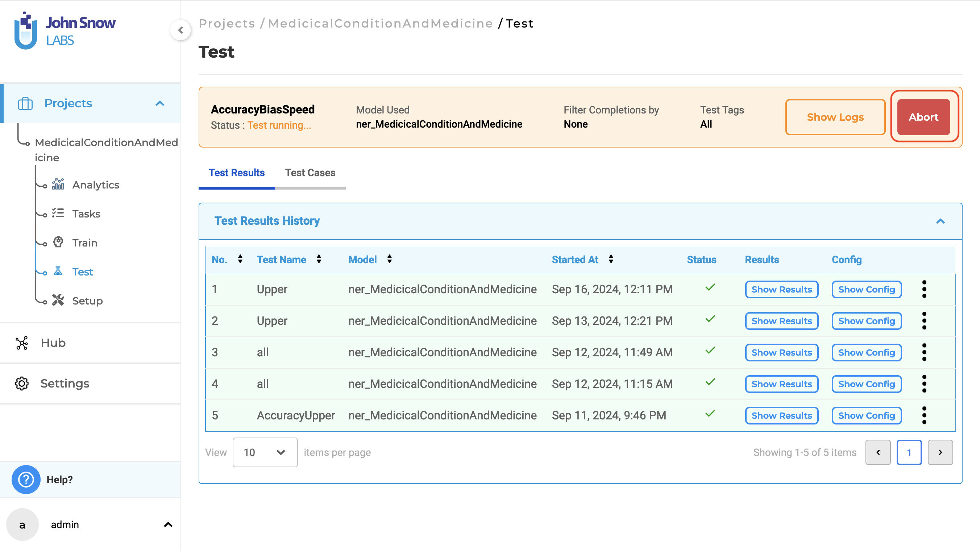This screenshot has width=980, height=551.
Task: Show Results for row 2
Action: (x=782, y=321)
